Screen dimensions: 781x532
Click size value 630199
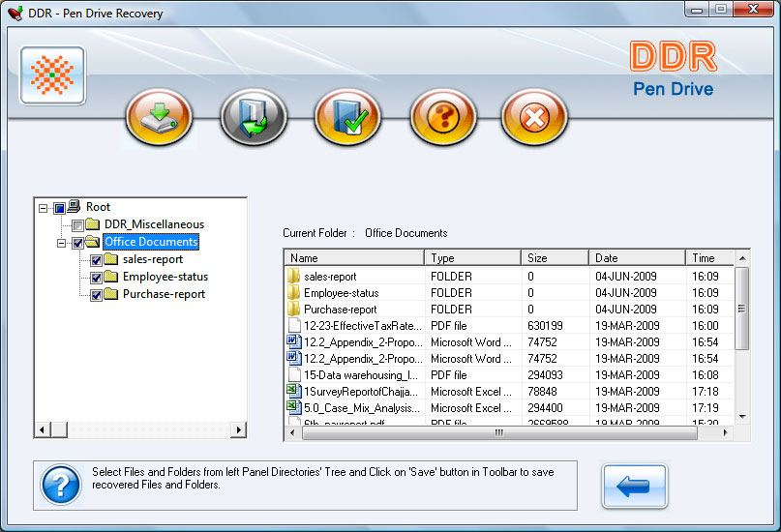coord(545,325)
